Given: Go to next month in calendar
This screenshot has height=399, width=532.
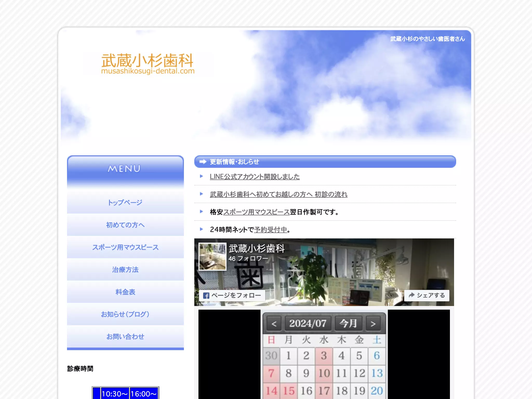Looking at the screenshot, I should (373, 324).
